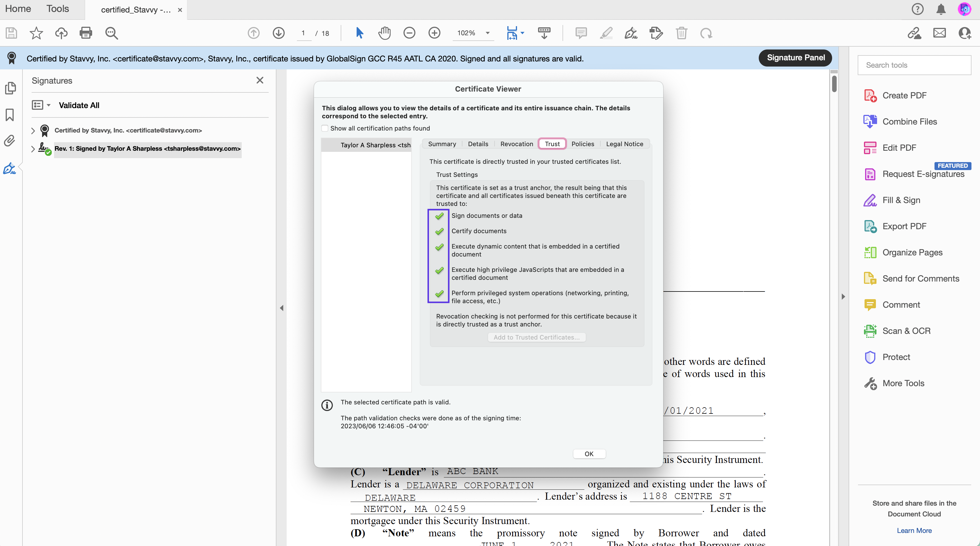The width and height of the screenshot is (980, 546).
Task: Select the Highlight text tool
Action: 606,33
